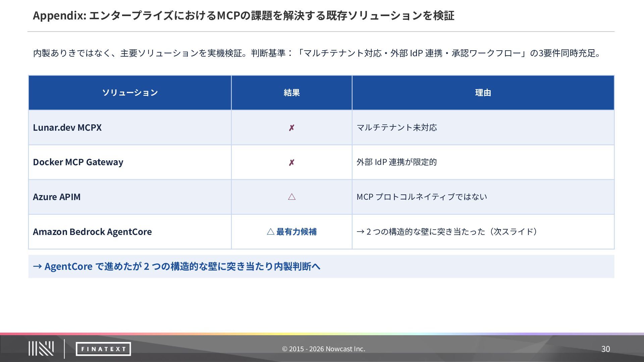Select the 理由 column header
644x362 pixels.
point(483,93)
